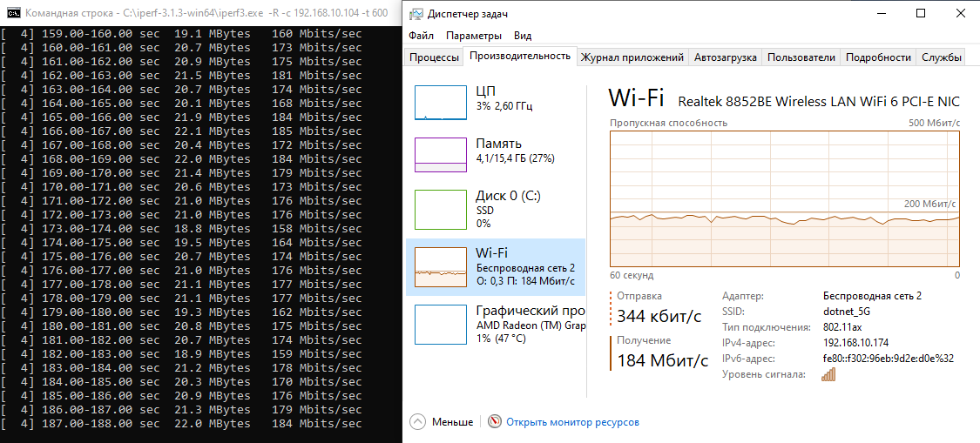Screen dimensions: 980x443
Task: Click the Получение label
Action: tap(644, 340)
